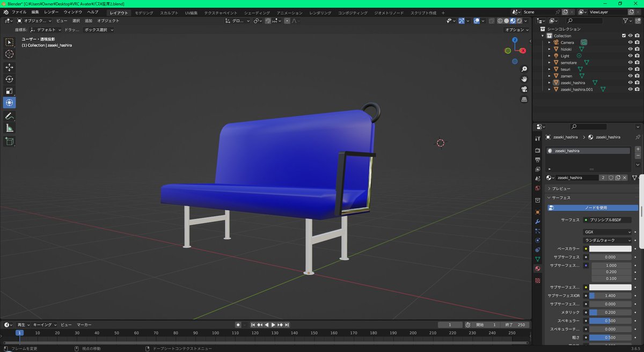The image size is (644, 352).
Task: Select the Cursor tool in left toolbar
Action: (10, 54)
